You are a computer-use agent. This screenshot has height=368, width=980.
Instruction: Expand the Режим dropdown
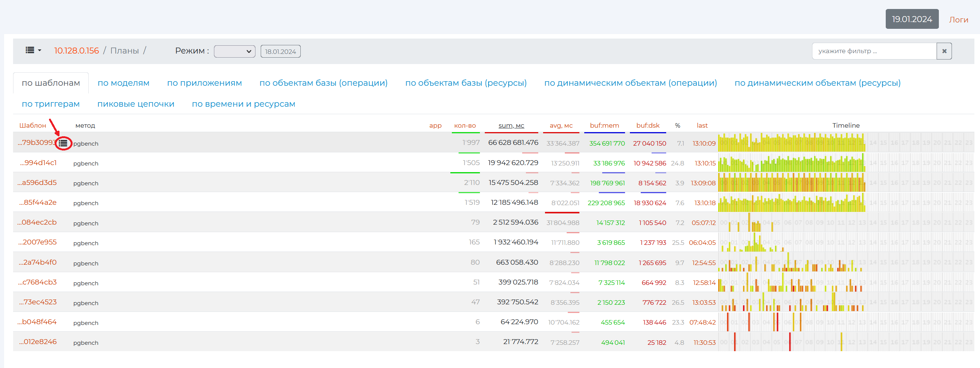pos(235,51)
